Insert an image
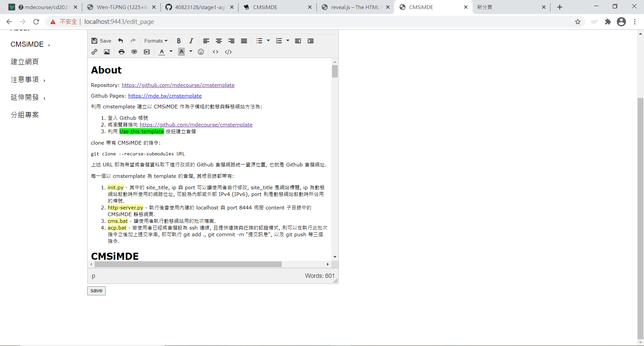The image size is (644, 346). click(107, 52)
